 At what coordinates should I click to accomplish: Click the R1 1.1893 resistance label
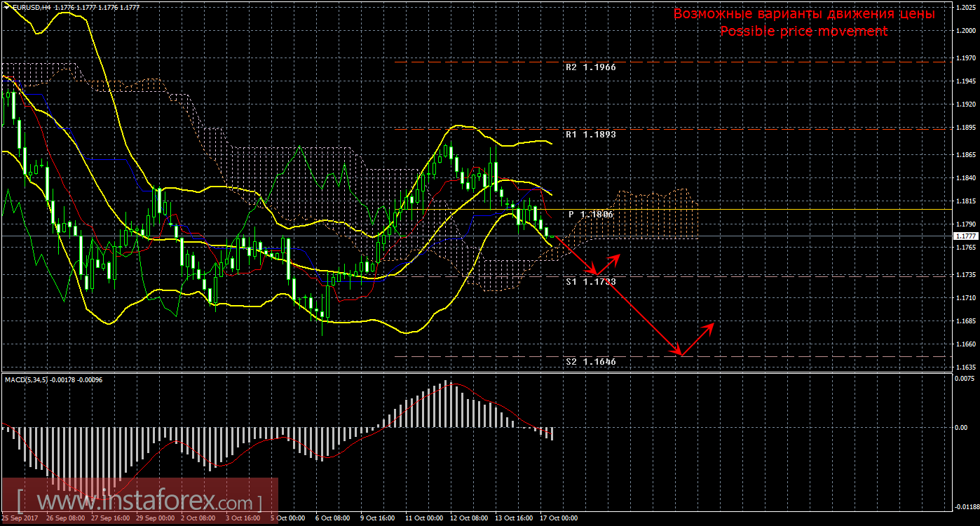pos(590,134)
